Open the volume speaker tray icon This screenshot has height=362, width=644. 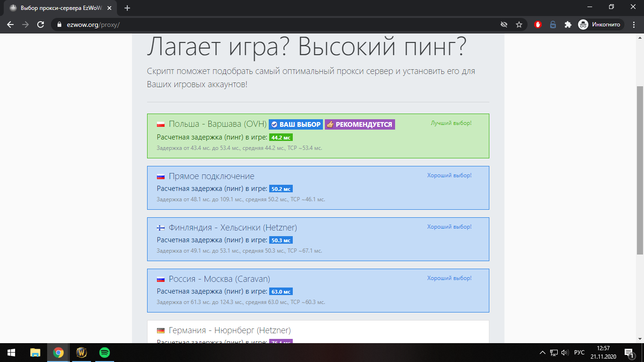coord(565,353)
